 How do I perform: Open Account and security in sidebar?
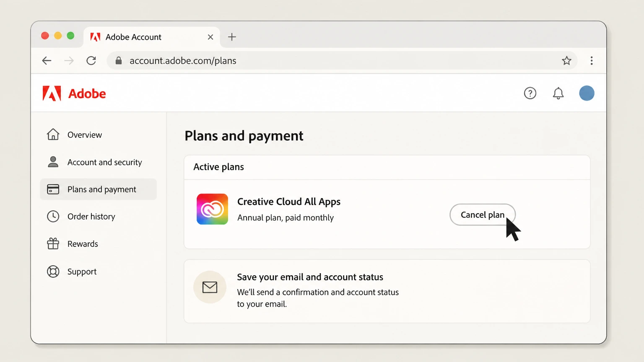[98, 162]
